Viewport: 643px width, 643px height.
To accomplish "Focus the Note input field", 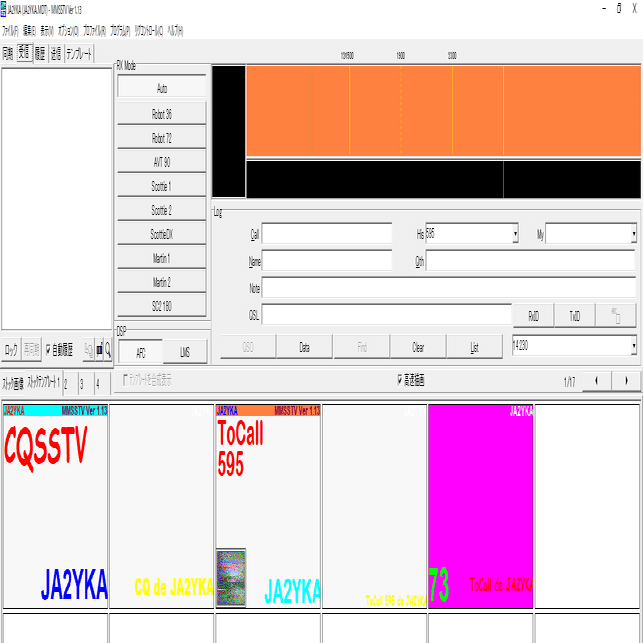I will point(449,288).
